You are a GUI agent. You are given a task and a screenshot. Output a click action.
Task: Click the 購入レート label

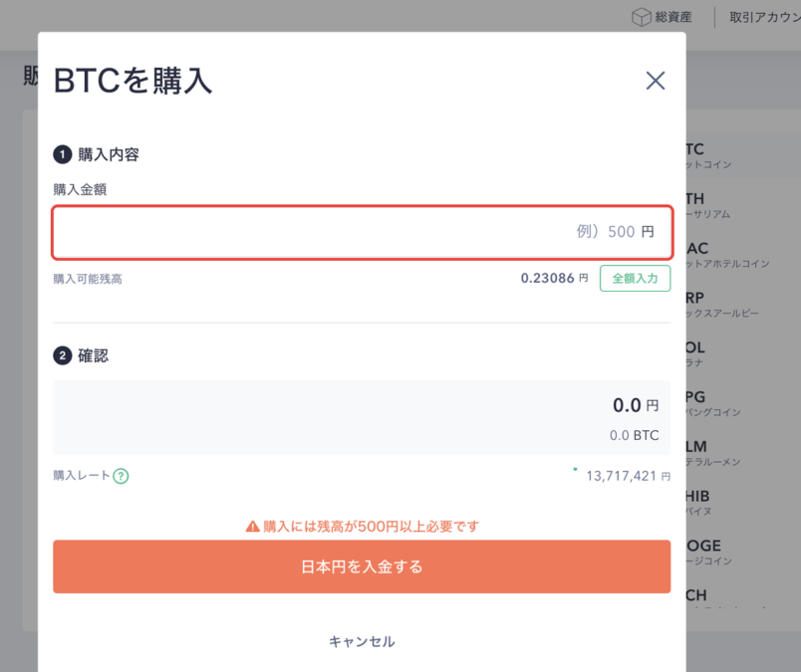82,476
